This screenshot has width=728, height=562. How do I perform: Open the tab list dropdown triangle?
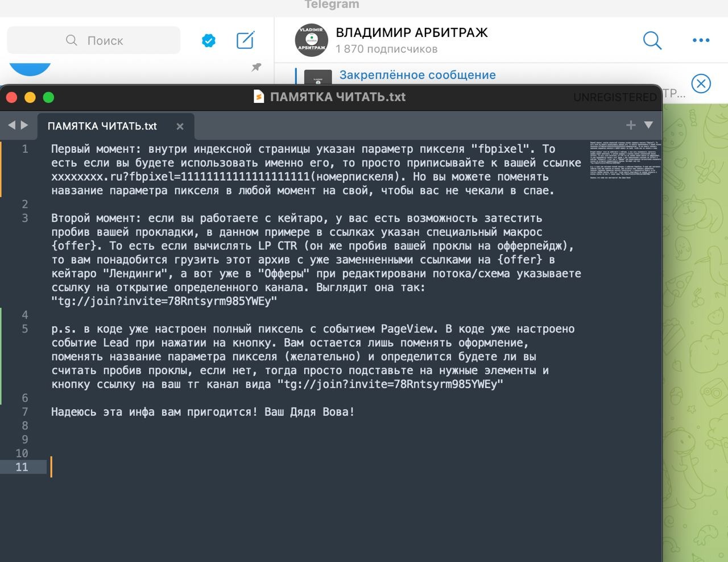click(648, 125)
